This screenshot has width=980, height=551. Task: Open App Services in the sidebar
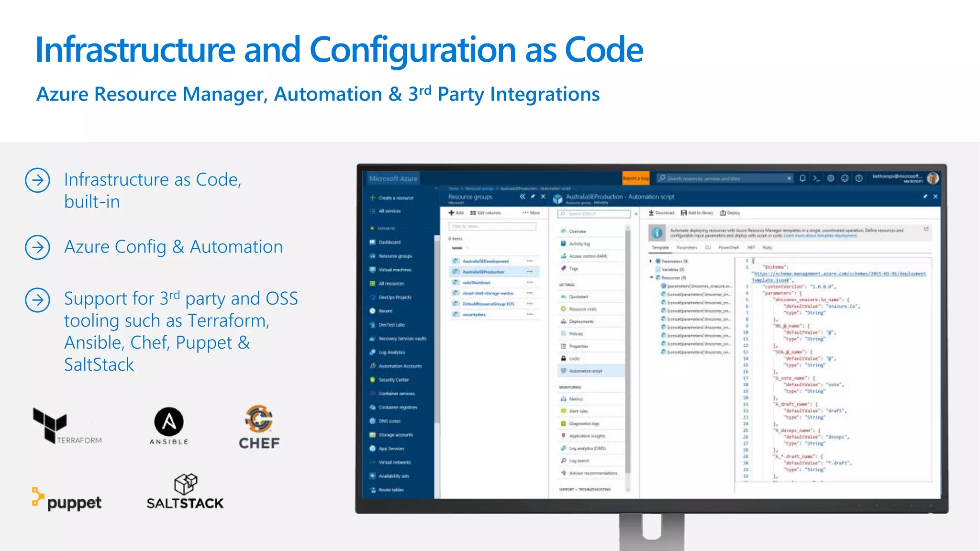point(388,449)
